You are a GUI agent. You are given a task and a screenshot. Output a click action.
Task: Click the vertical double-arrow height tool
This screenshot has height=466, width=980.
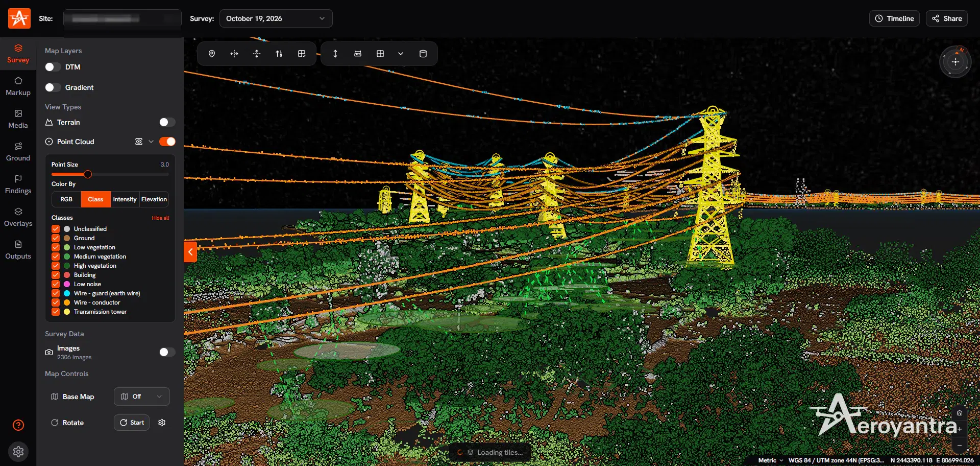[x=335, y=54]
